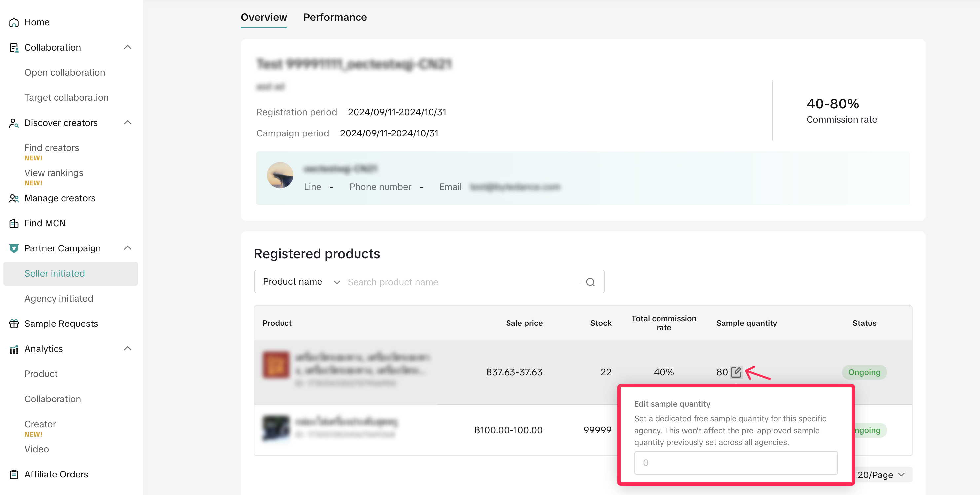Open the Product name filter dropdown
Image resolution: width=980 pixels, height=495 pixels.
(x=301, y=282)
